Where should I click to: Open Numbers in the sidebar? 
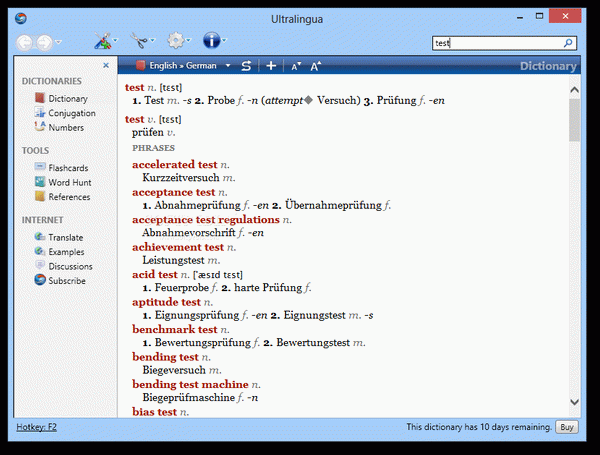(66, 127)
